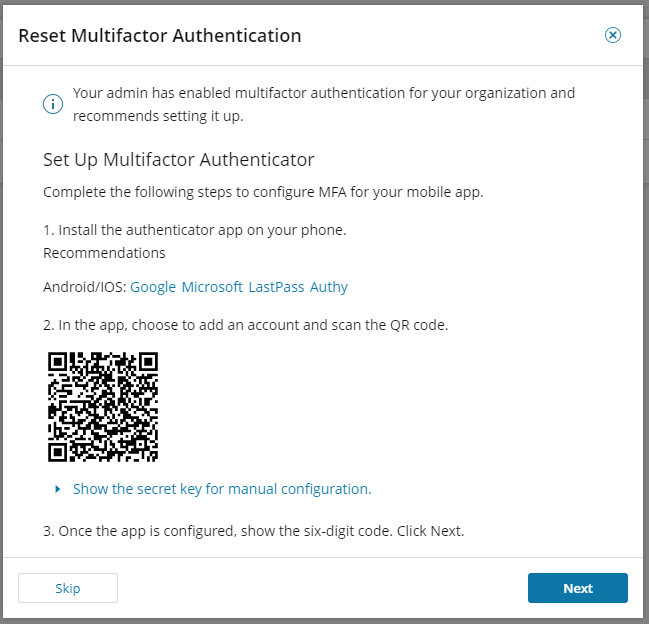Click the admin enabled multifactor message text
Screen dimensions: 649x624
point(324,104)
